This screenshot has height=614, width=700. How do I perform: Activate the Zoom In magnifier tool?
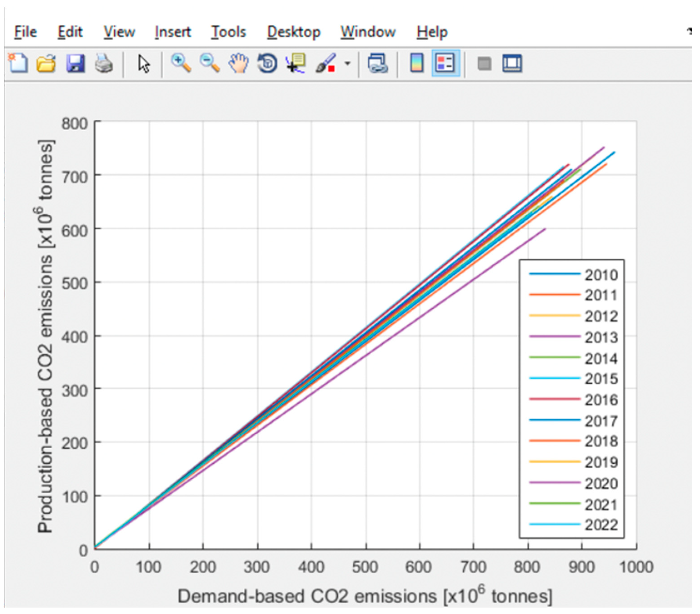181,63
